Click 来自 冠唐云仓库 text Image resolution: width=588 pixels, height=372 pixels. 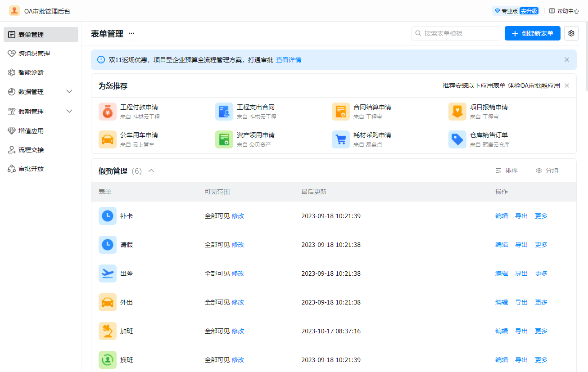coord(490,144)
